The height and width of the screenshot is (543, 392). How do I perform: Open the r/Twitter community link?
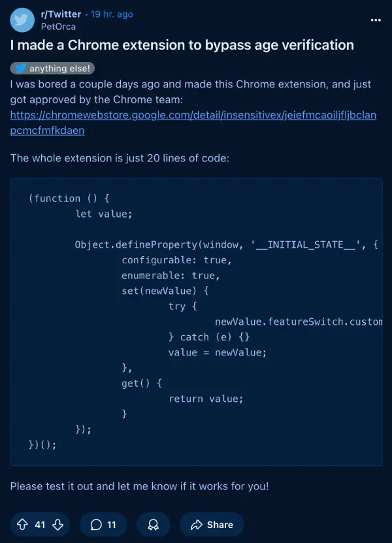tap(61, 14)
